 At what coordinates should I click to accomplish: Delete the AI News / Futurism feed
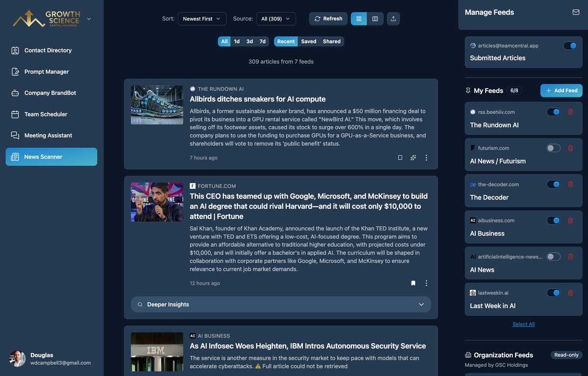point(570,148)
